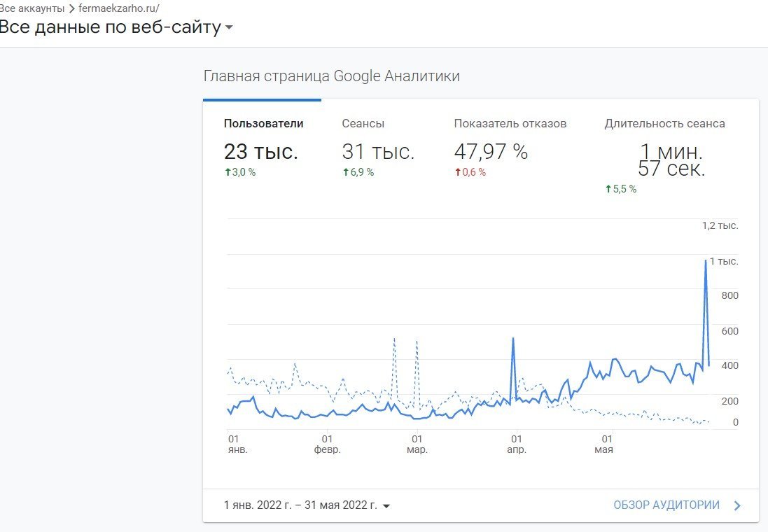Switch to the Сеансы metric tab

[363, 124]
